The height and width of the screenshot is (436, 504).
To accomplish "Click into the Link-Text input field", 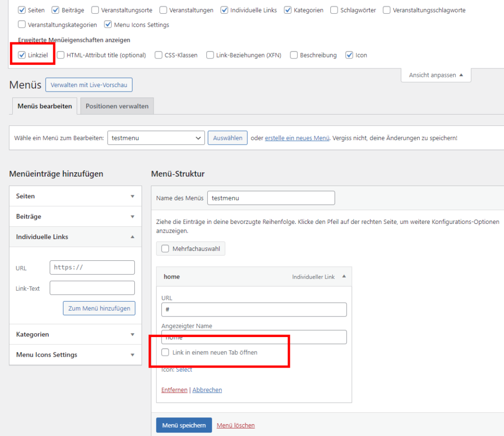I will (92, 288).
